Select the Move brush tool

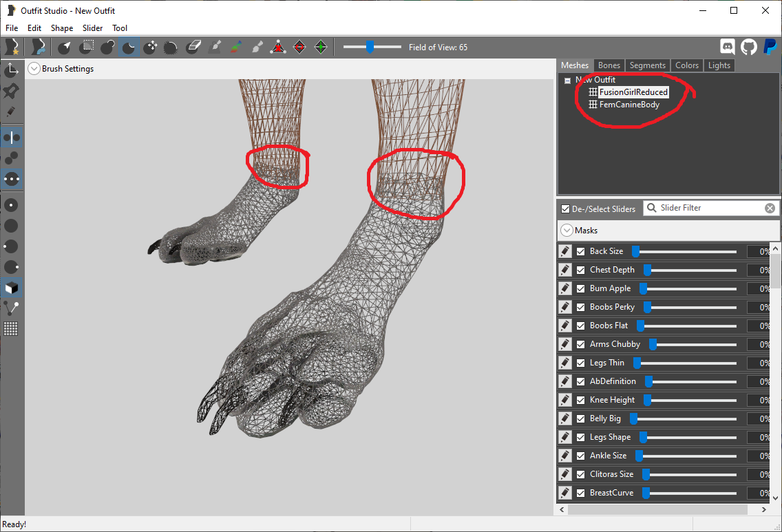150,47
